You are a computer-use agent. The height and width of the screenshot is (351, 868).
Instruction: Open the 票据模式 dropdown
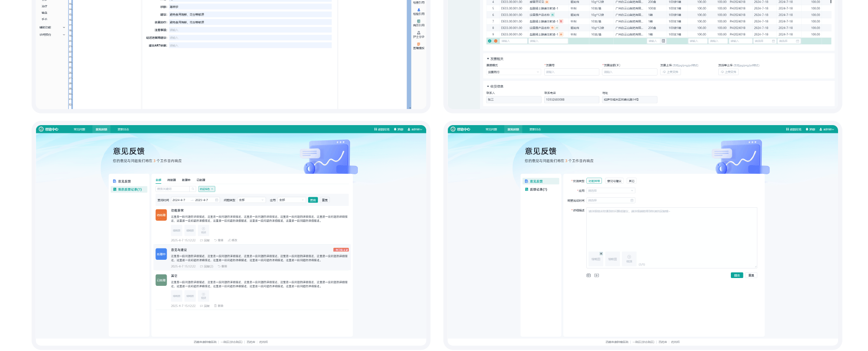pyautogui.click(x=513, y=72)
